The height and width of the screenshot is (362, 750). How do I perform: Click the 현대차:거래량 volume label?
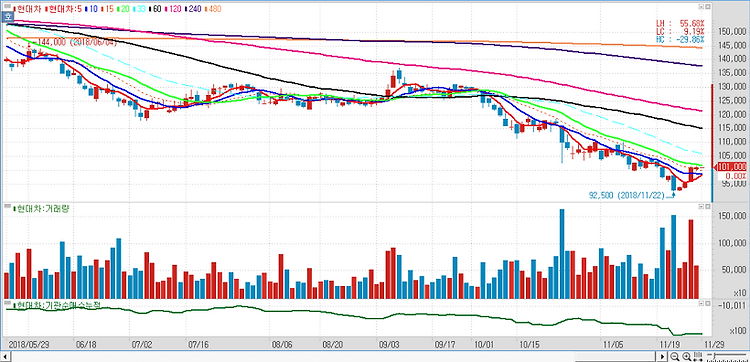[x=42, y=209]
